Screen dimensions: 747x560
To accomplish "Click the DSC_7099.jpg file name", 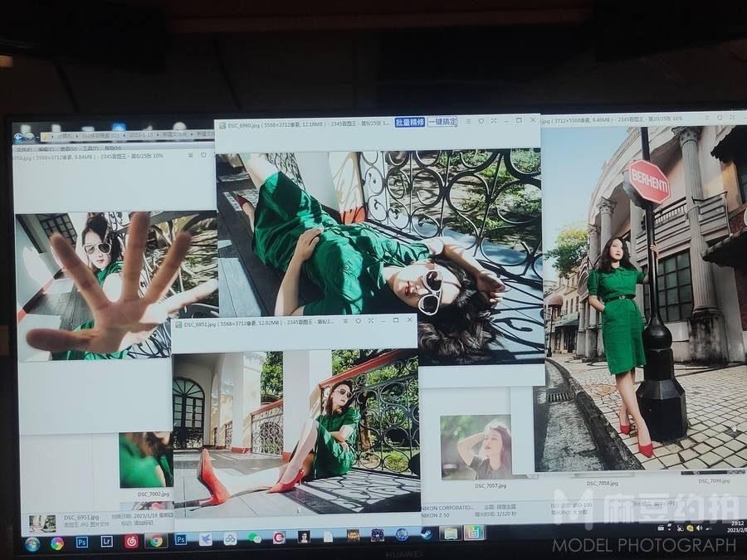I will tap(714, 481).
